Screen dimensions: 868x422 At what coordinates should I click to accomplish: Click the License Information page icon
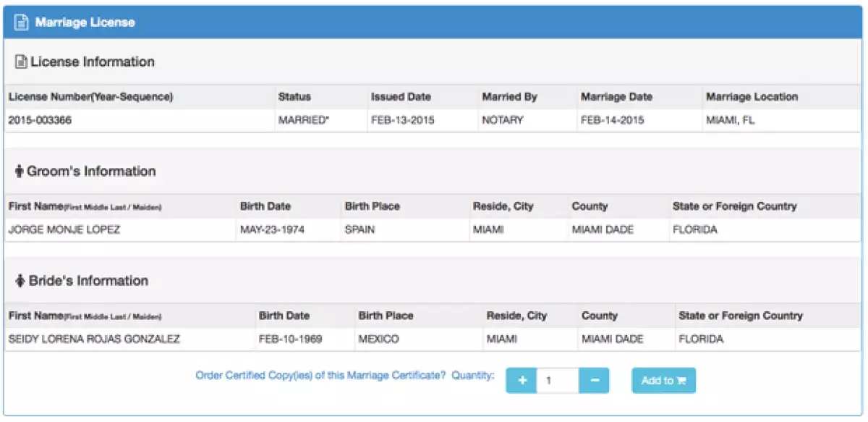[20, 62]
